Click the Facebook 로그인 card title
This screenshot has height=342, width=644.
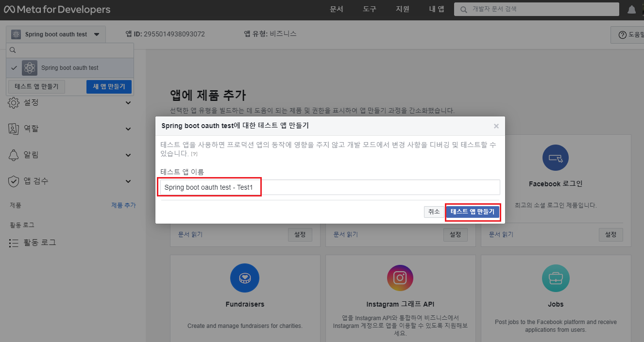(556, 184)
